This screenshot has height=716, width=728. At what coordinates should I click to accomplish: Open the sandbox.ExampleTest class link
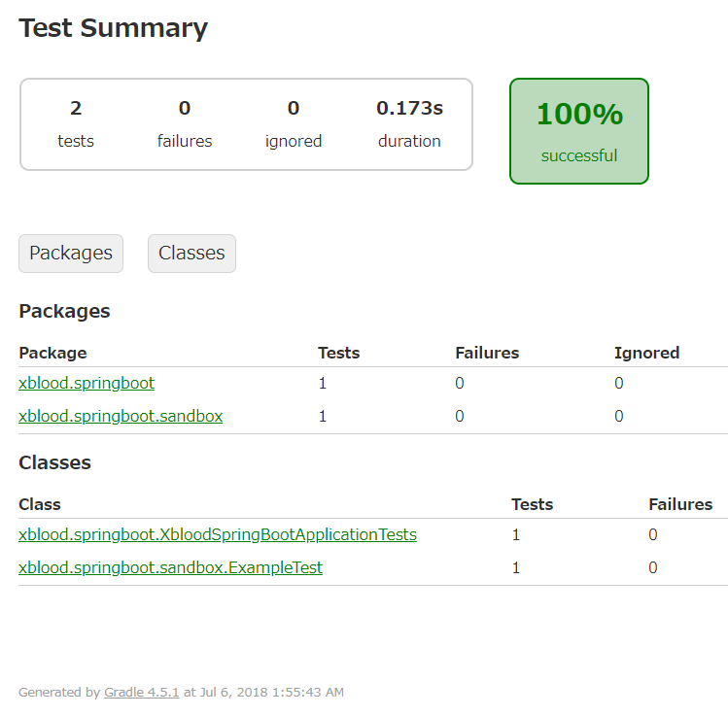170,568
